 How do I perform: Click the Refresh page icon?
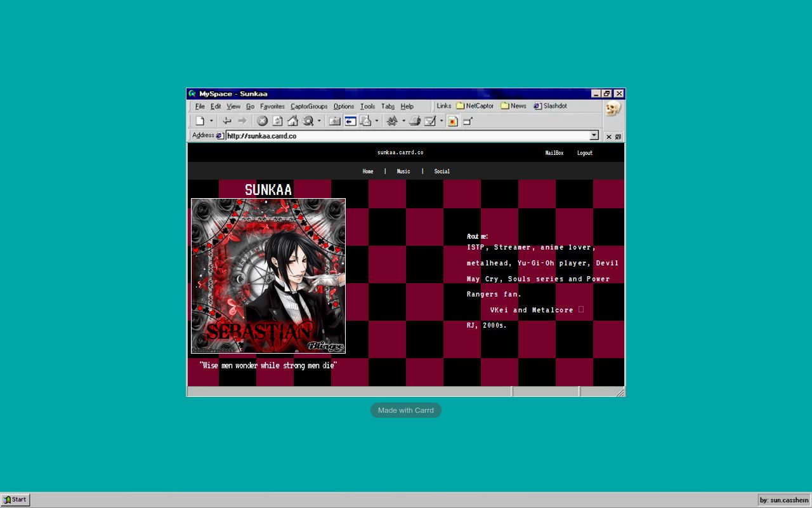277,121
